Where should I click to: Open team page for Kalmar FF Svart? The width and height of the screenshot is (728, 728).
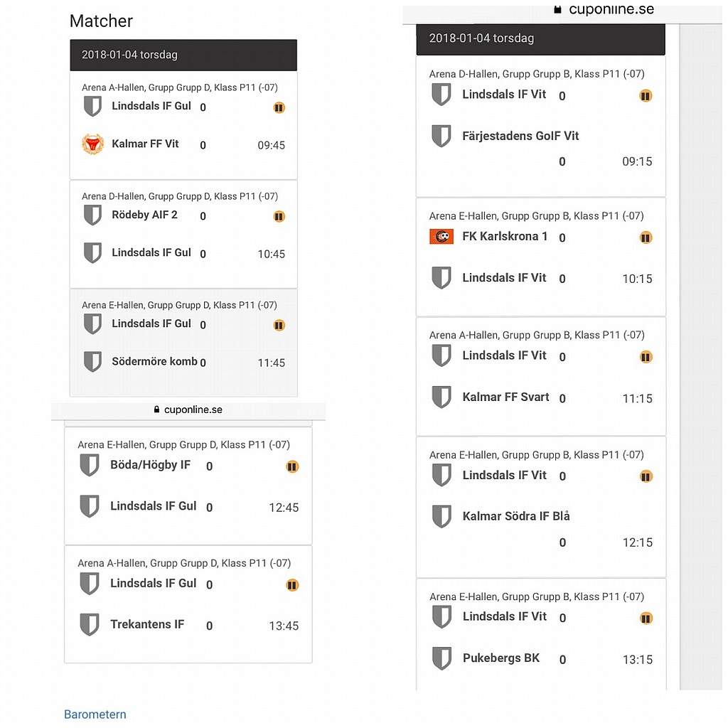click(505, 397)
